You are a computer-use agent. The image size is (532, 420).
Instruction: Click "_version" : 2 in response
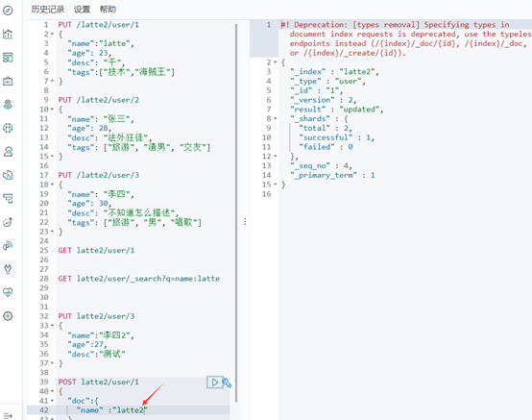(x=323, y=100)
